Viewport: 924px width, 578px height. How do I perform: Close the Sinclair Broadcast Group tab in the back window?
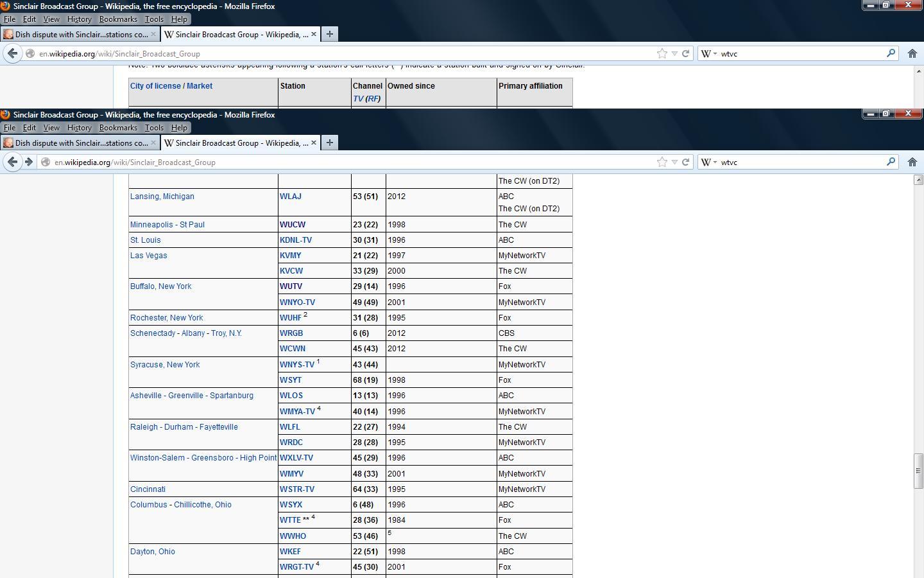click(x=314, y=34)
